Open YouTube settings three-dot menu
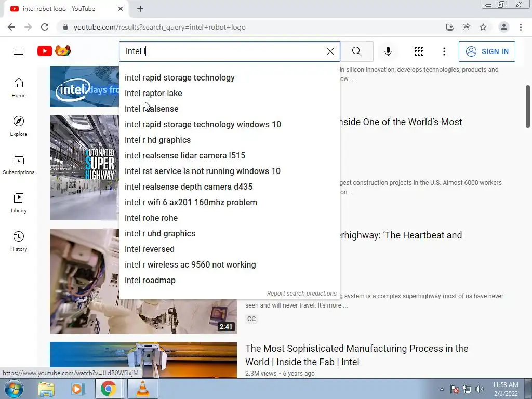 444,51
